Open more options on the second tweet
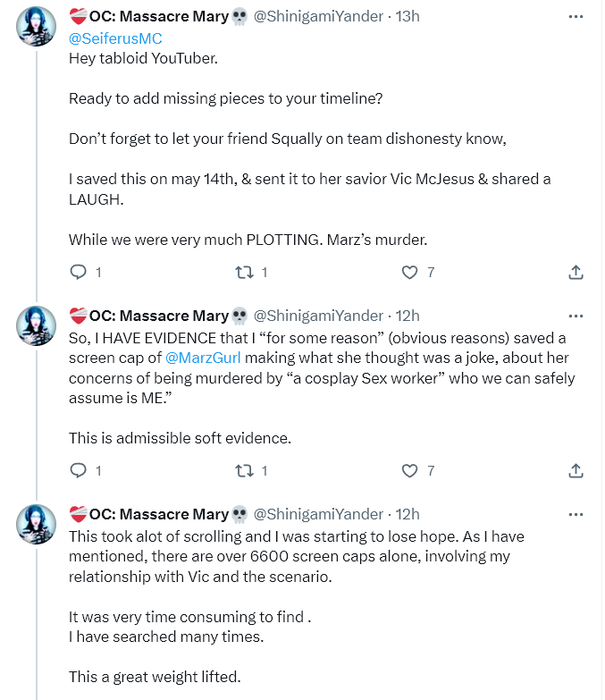The height and width of the screenshot is (700, 605). (x=576, y=316)
